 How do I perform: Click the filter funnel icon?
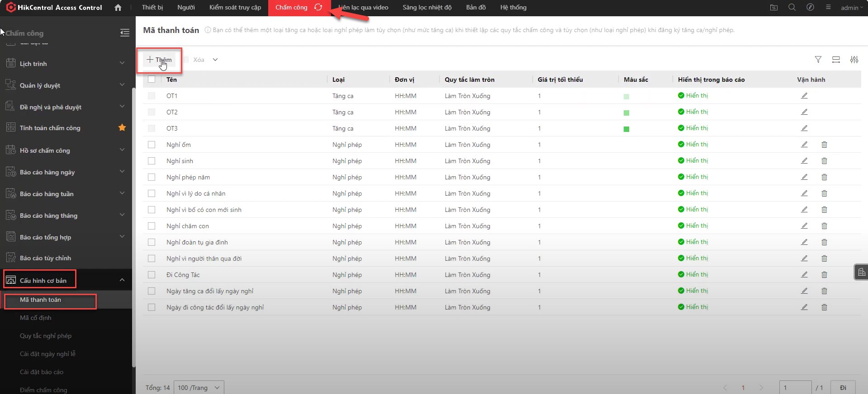[818, 60]
